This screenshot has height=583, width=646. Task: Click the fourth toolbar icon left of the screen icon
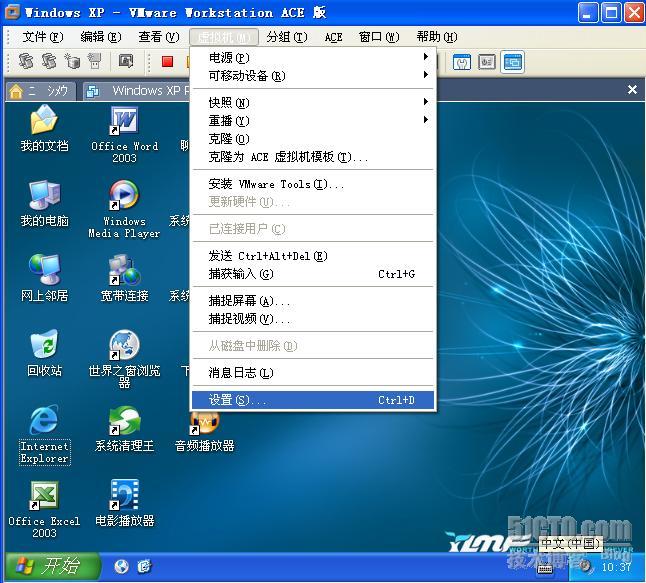(x=95, y=61)
